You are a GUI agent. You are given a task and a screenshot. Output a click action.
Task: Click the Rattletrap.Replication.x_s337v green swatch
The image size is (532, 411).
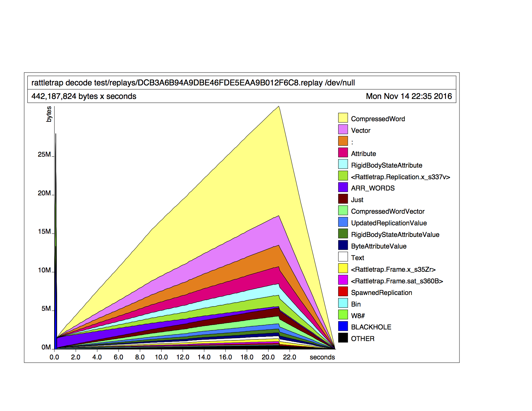click(x=343, y=176)
